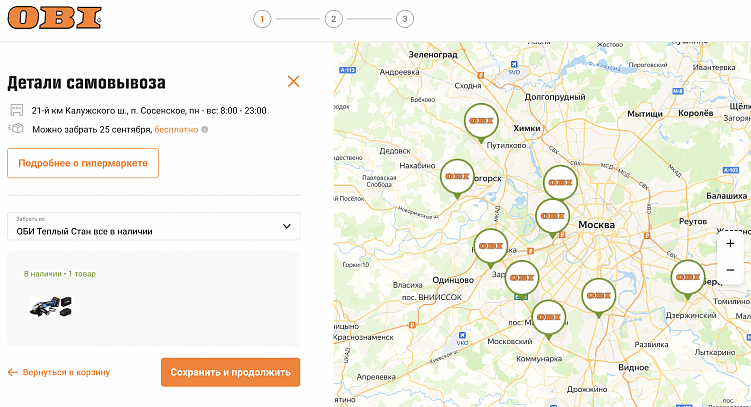Open the OBI store marker near Путилково
751x407 pixels.
(481, 121)
